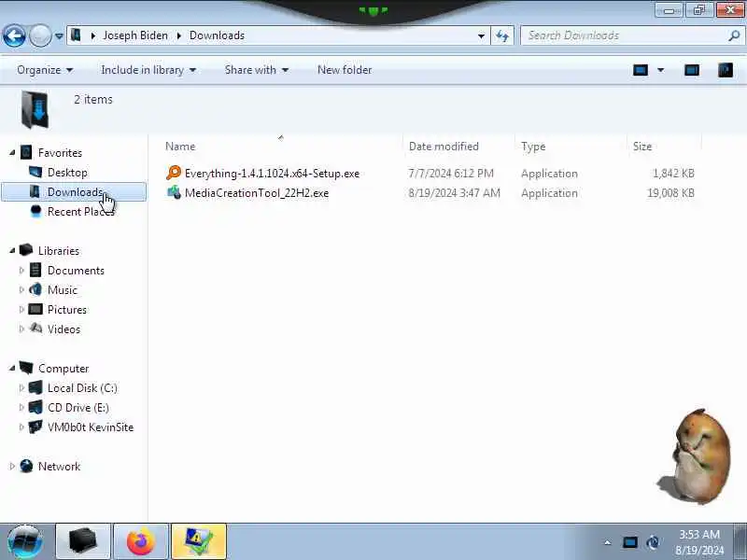The image size is (747, 560).
Task: Open the Windows Start button
Action: (x=25, y=542)
